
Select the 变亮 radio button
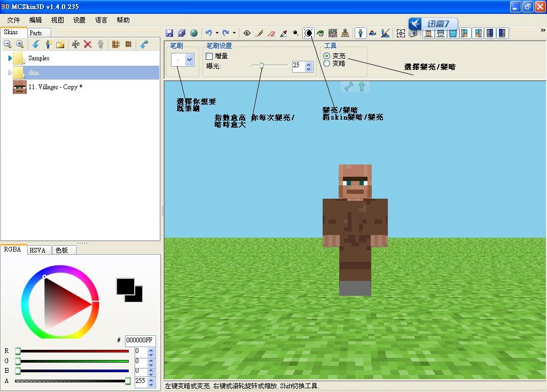(x=327, y=56)
